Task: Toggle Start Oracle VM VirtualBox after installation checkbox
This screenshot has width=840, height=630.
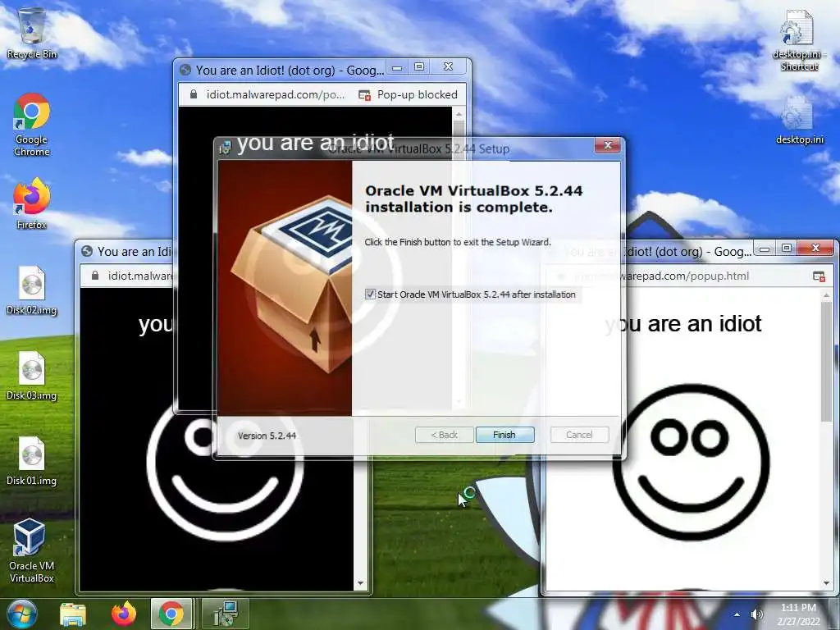Action: [x=370, y=294]
